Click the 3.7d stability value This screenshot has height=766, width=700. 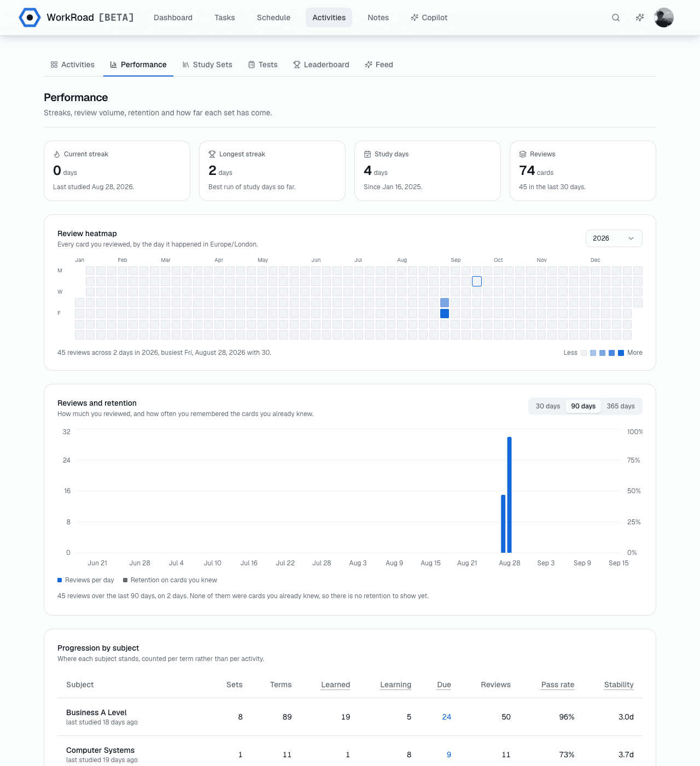[x=626, y=755]
